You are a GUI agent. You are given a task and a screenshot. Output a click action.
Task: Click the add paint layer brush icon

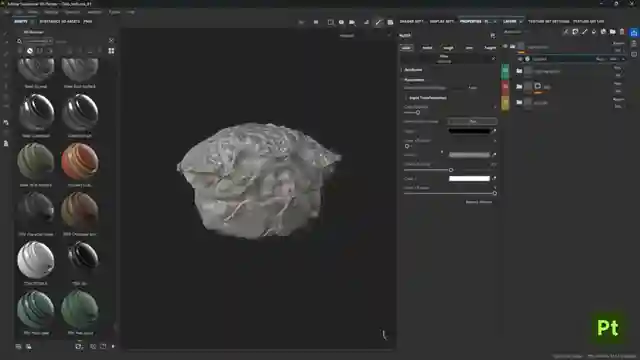(584, 31)
